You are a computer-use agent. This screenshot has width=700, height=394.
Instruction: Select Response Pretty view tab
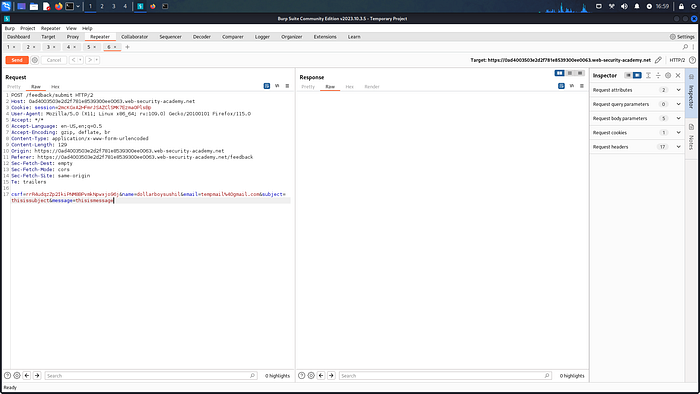[x=308, y=87]
